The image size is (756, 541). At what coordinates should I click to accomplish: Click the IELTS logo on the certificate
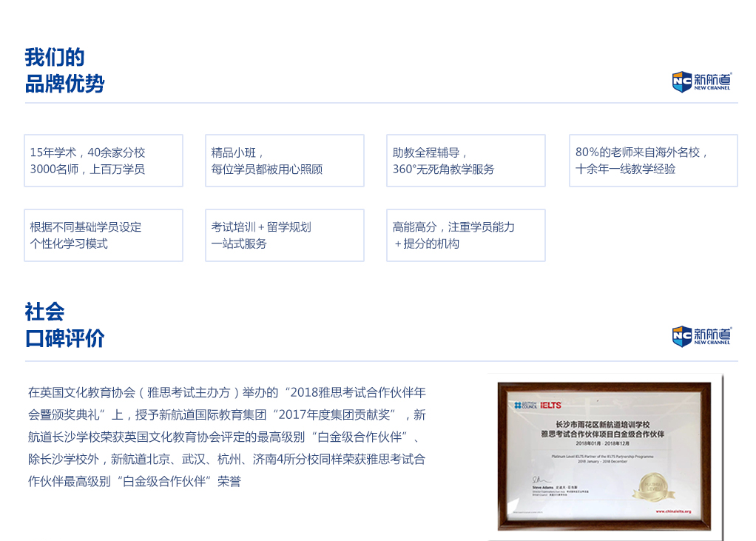click(x=550, y=405)
